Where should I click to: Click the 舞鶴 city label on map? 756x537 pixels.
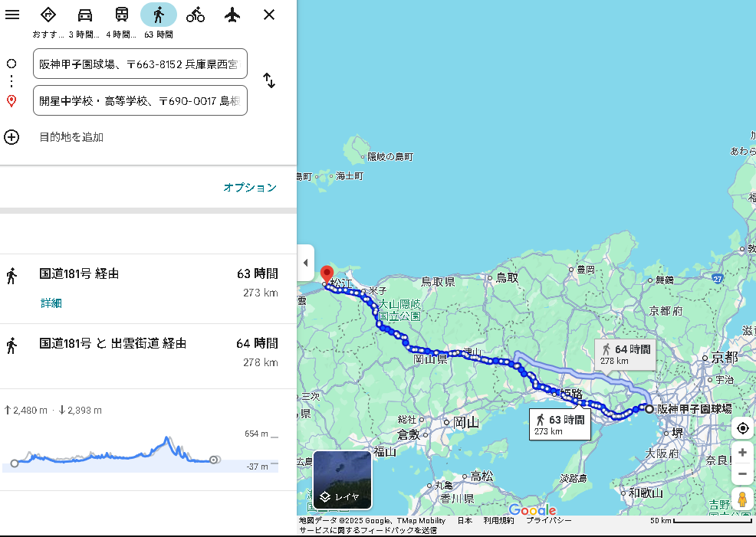coord(665,280)
